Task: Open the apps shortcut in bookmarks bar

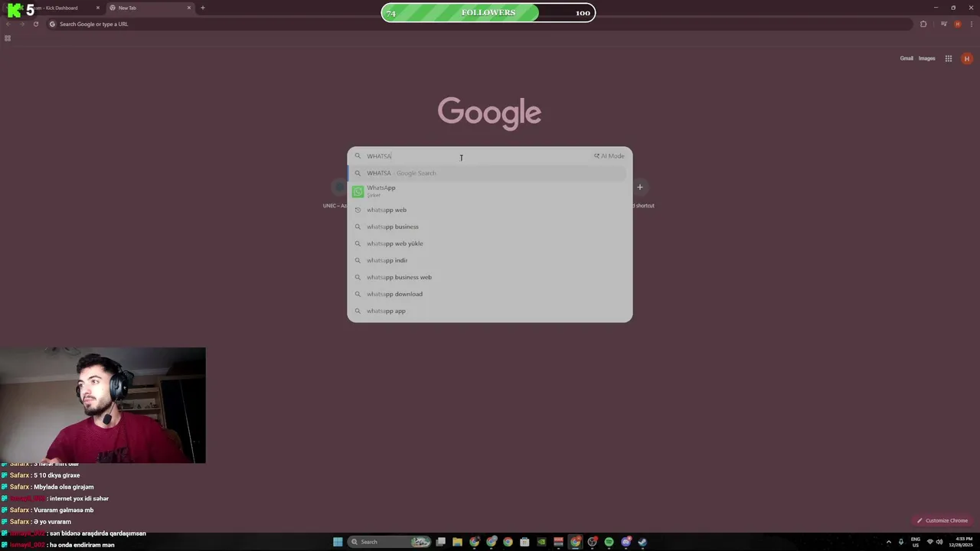Action: (8, 38)
